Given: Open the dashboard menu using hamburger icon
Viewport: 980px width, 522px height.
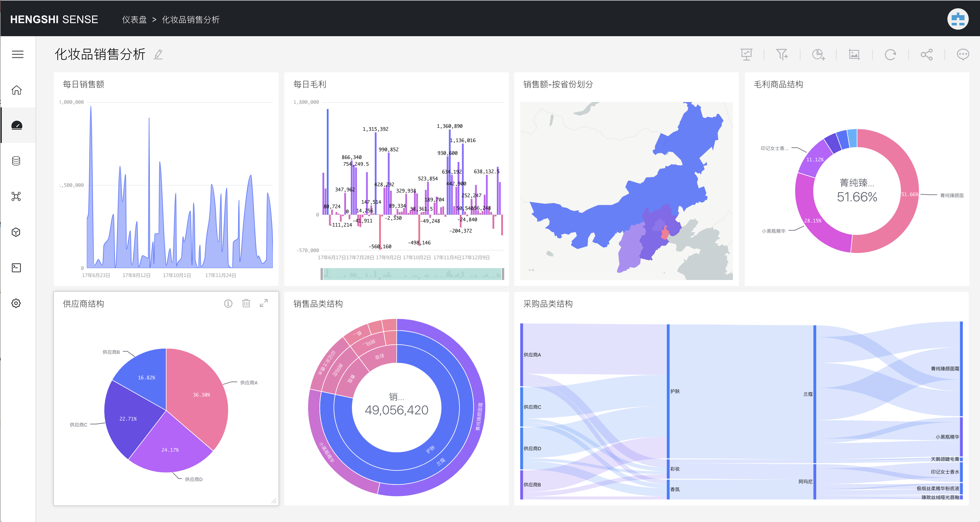Looking at the screenshot, I should pos(17,55).
